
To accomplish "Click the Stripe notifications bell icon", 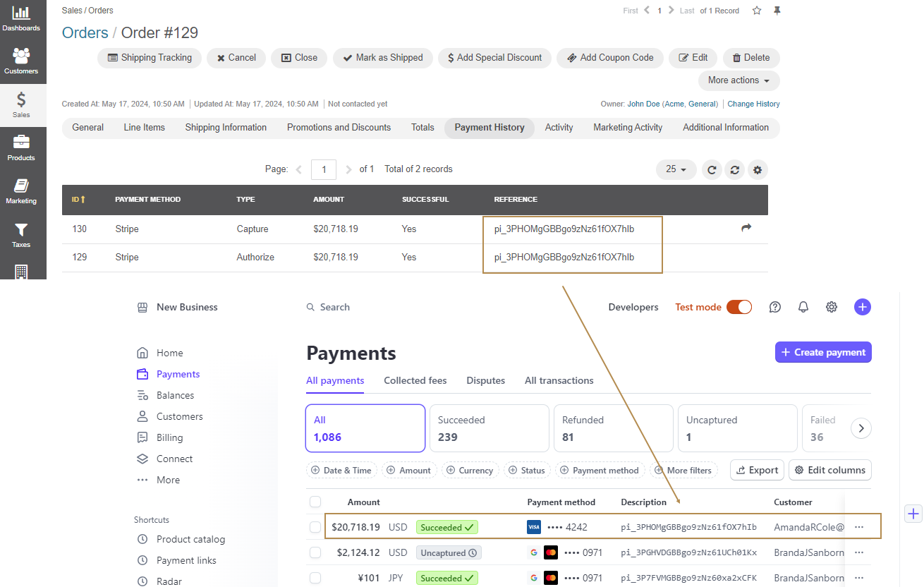I will 803,307.
